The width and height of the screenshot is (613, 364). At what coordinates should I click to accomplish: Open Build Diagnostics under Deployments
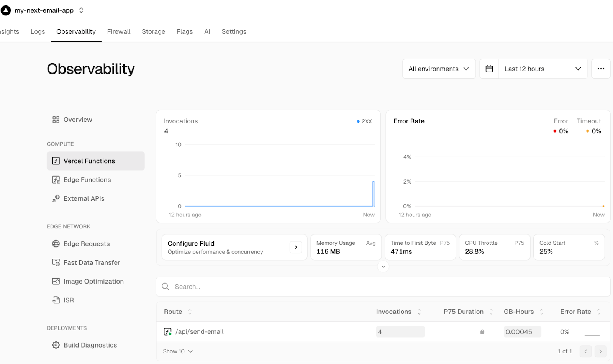coord(90,345)
